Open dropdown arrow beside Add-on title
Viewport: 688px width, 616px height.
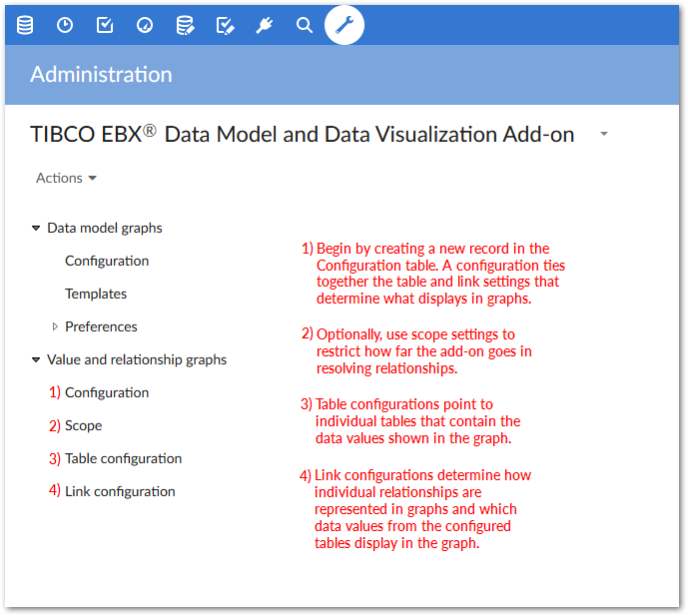tap(604, 134)
